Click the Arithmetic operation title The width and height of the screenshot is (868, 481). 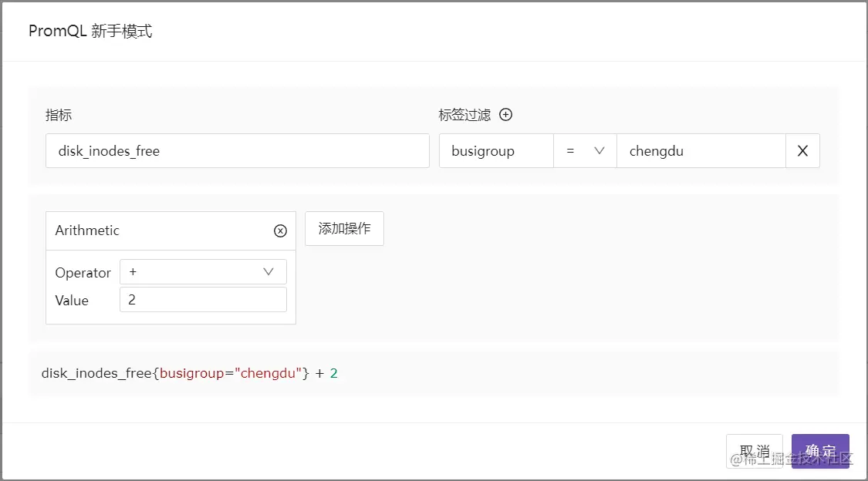coord(87,230)
